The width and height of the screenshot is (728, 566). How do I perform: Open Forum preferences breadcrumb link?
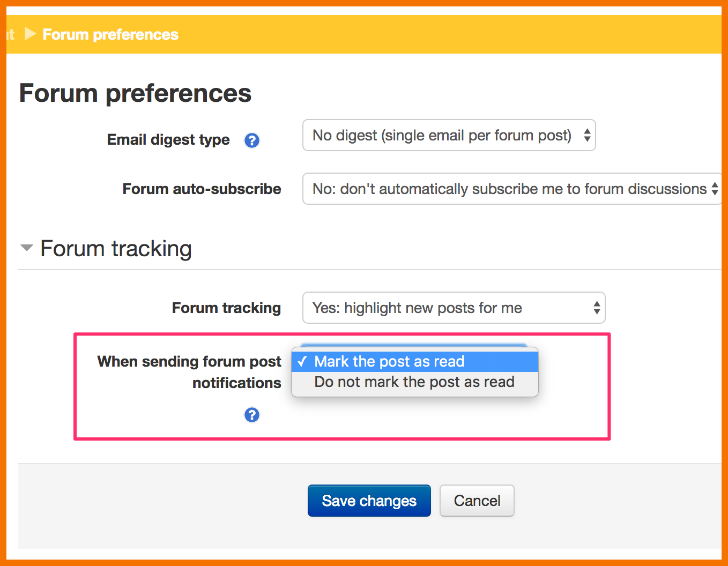(x=110, y=34)
